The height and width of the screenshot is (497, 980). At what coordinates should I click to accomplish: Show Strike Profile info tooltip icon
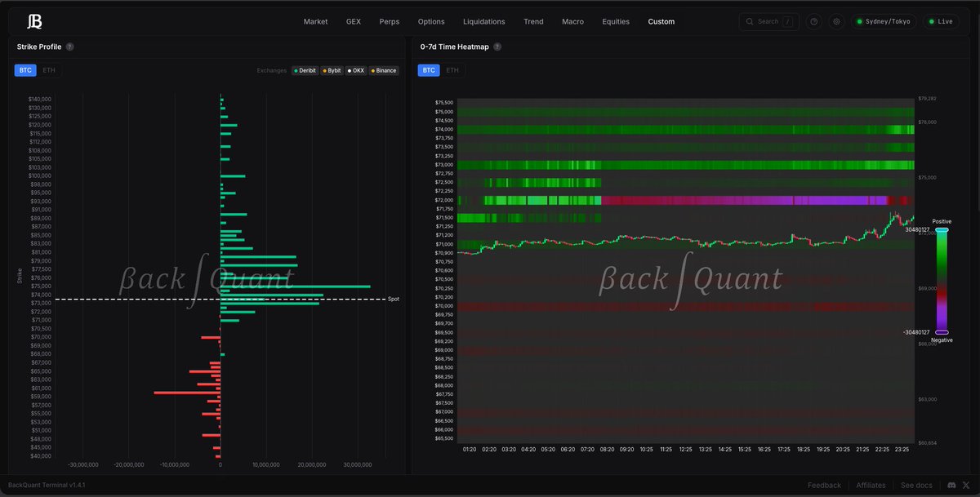pyautogui.click(x=69, y=47)
